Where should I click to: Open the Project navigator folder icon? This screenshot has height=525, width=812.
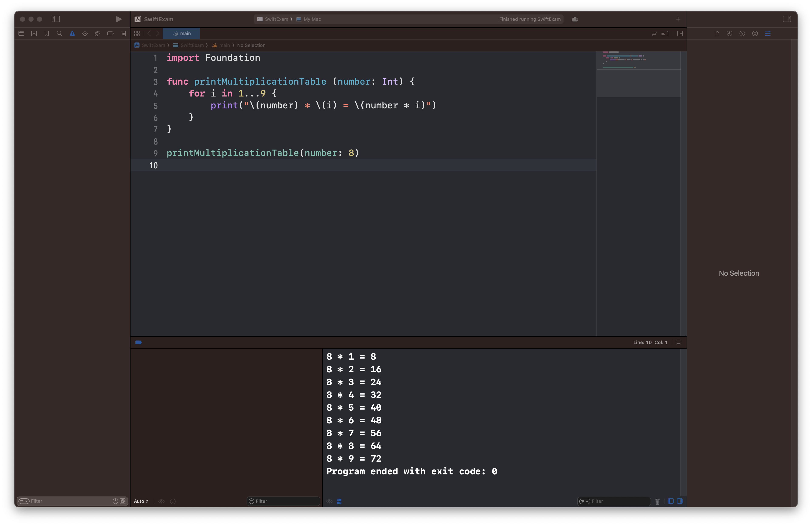click(x=21, y=33)
